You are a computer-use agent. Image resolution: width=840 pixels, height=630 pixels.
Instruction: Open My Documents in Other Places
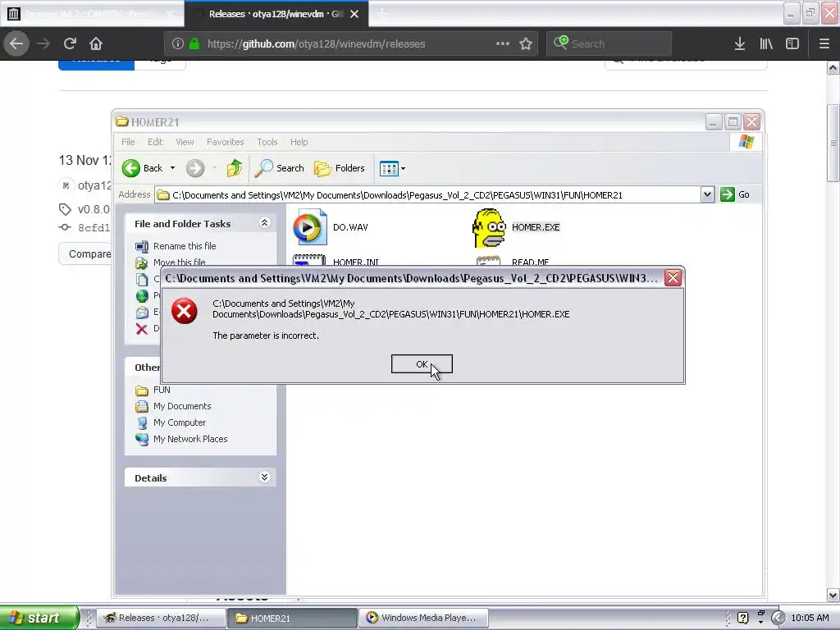pos(182,406)
